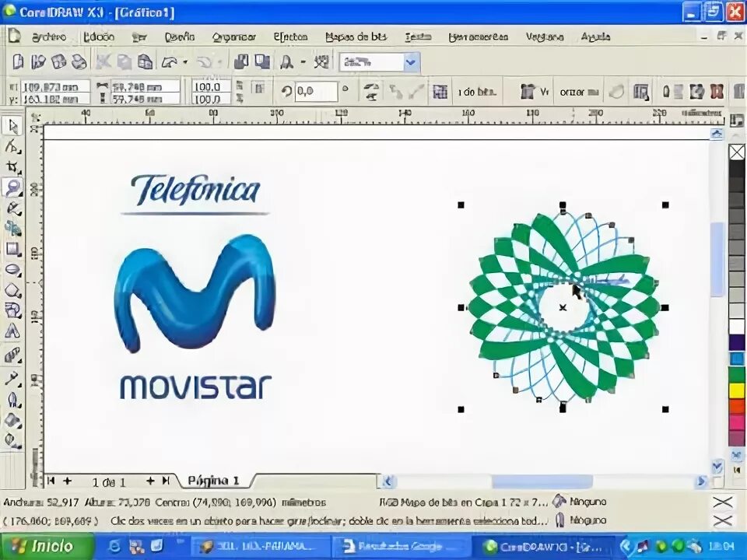Select the Ellipse tool
The height and width of the screenshot is (560, 747).
point(12,270)
